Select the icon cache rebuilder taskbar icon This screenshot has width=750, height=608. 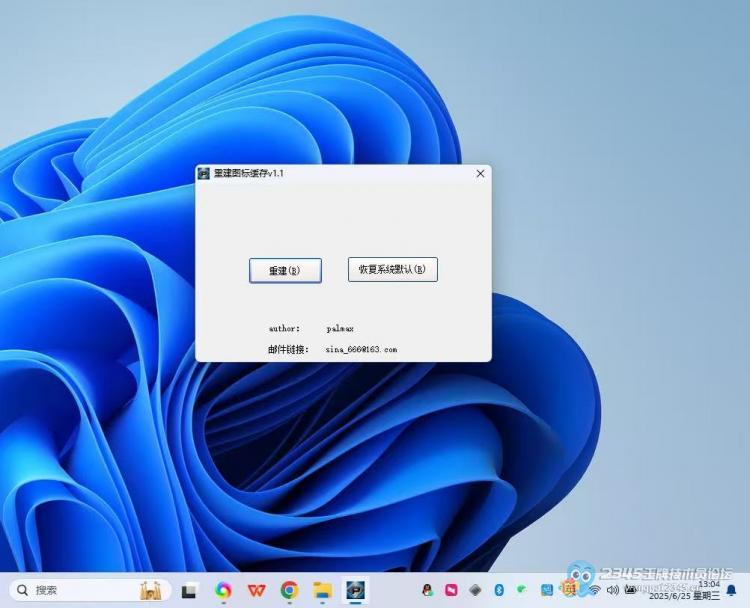(355, 590)
